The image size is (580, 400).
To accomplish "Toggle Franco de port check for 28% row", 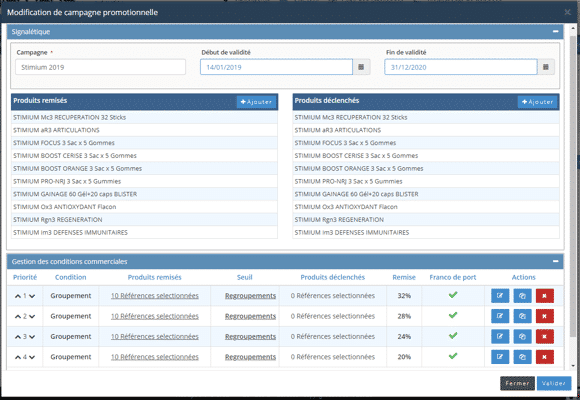I will (x=453, y=315).
